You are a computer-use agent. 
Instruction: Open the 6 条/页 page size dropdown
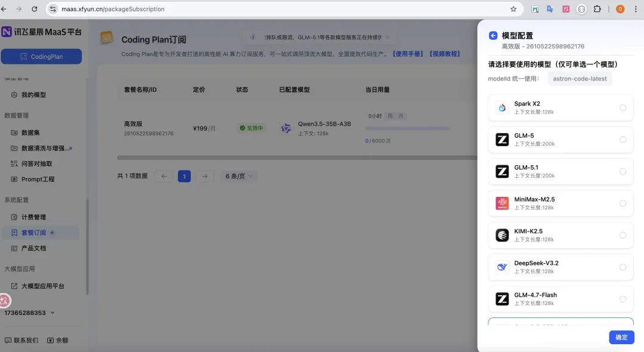tap(239, 176)
